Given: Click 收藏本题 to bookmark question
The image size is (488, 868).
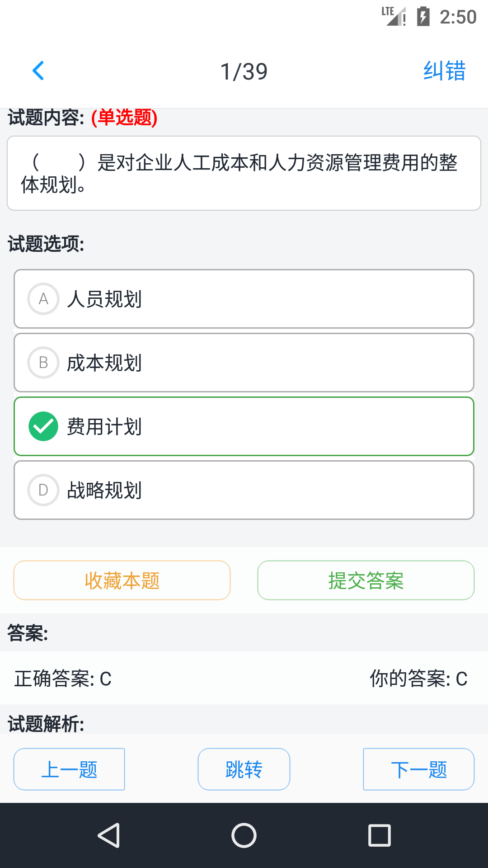Looking at the screenshot, I should pos(122,580).
